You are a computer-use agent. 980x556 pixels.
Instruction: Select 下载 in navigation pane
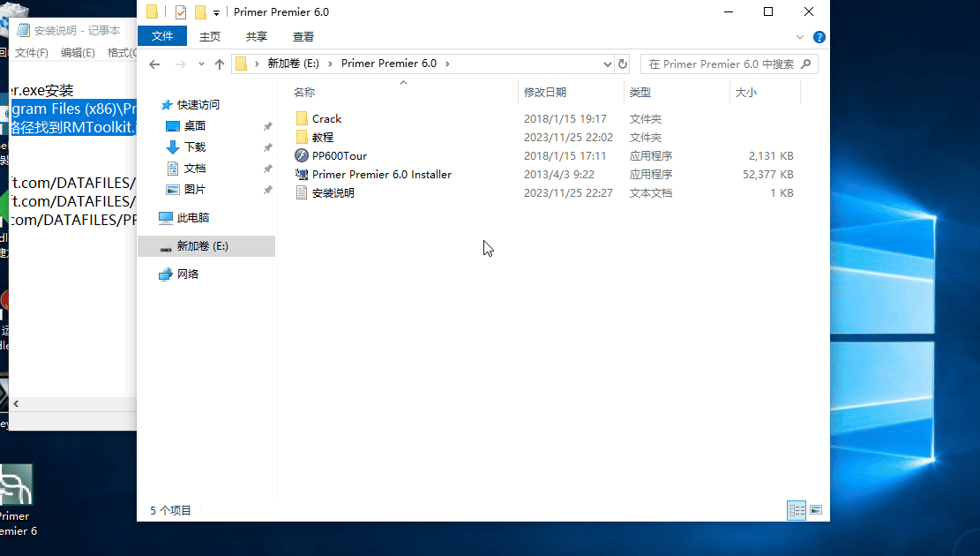coord(194,147)
